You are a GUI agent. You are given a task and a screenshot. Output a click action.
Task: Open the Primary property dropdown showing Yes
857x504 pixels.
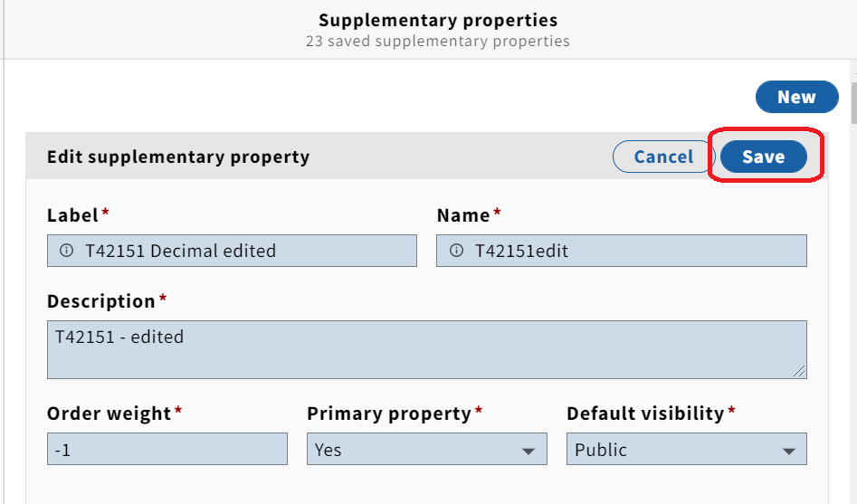(x=427, y=449)
